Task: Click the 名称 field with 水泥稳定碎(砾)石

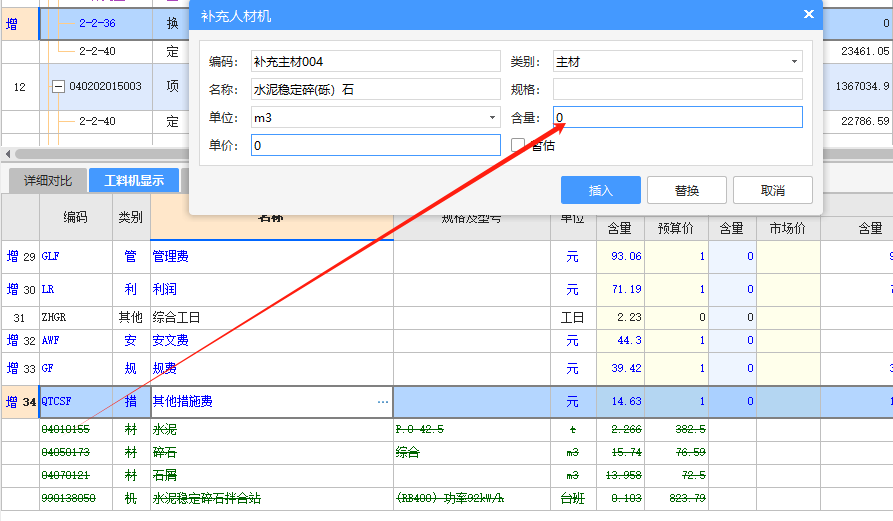Action: pyautogui.click(x=375, y=89)
